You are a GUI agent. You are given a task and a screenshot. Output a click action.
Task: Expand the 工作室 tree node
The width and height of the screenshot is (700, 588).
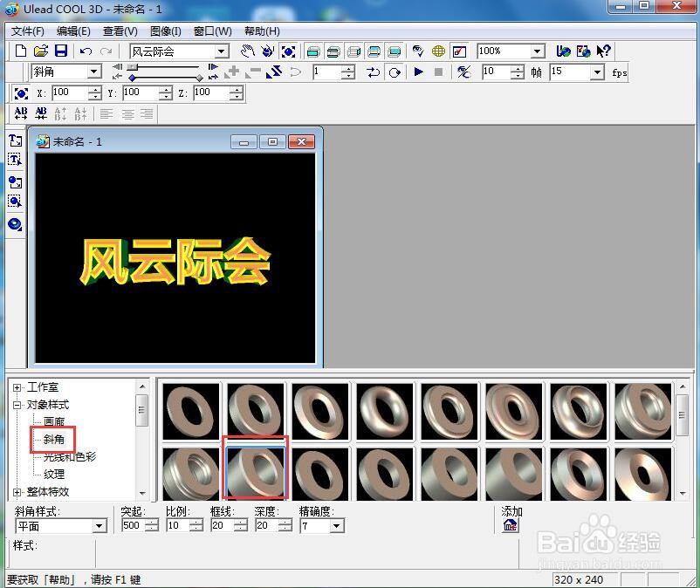[17, 387]
